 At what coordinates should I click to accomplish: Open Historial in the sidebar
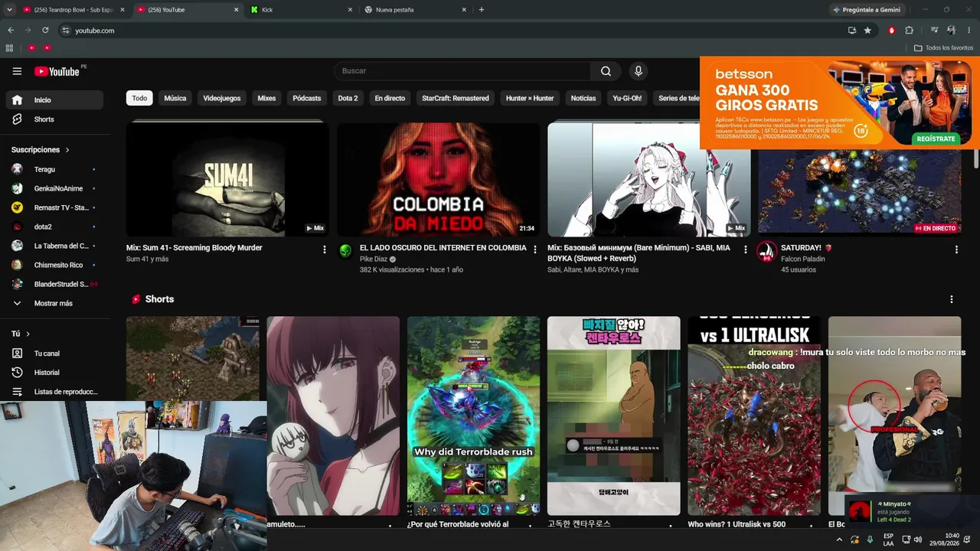[x=54, y=373]
